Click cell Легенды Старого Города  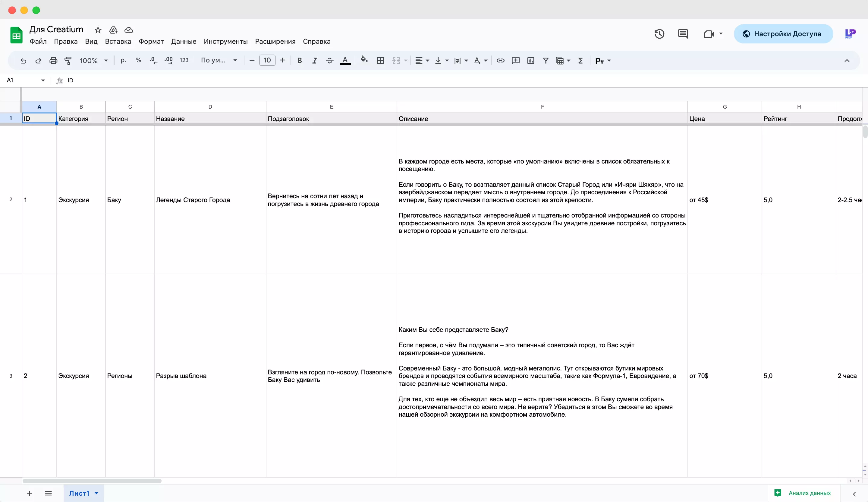(210, 200)
